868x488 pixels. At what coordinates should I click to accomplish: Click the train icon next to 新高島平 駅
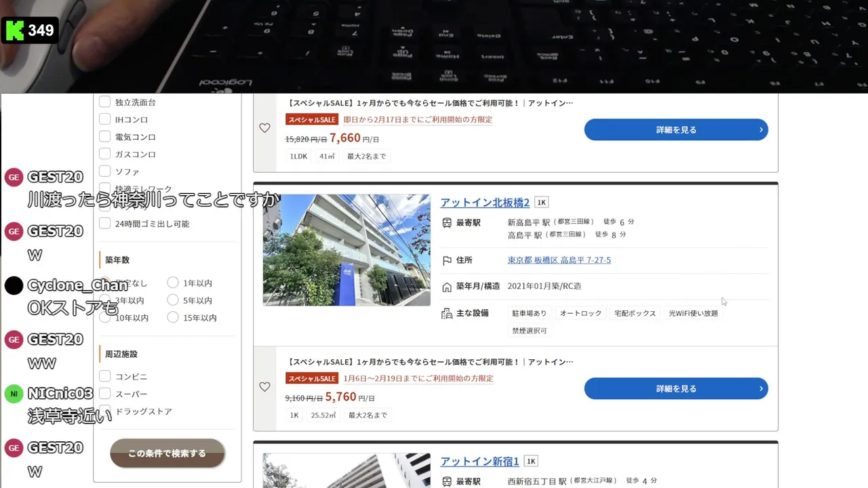click(x=447, y=222)
